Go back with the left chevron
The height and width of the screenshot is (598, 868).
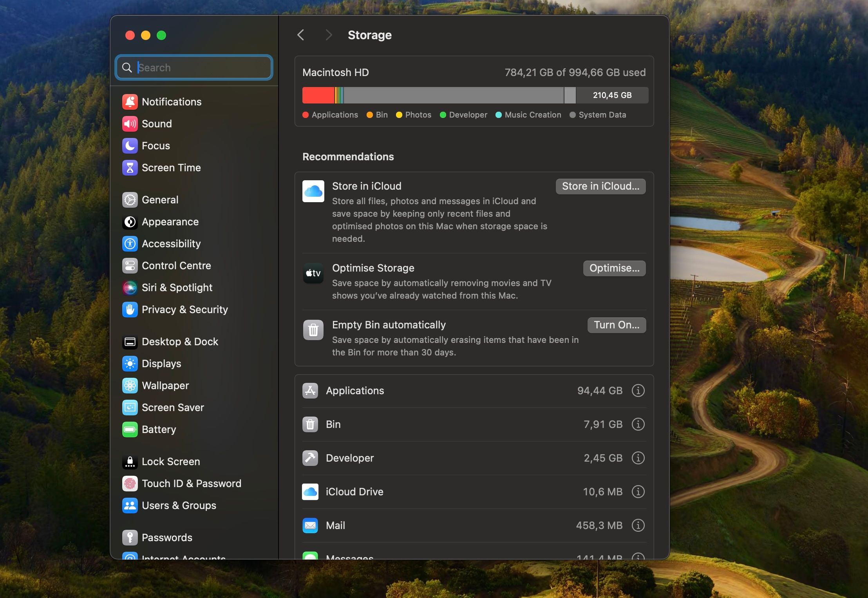tap(301, 35)
